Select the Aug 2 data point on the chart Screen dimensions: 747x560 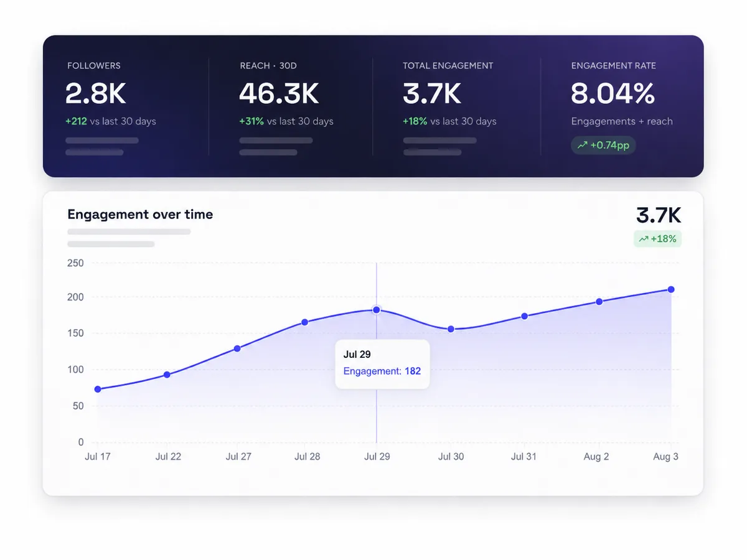click(599, 302)
